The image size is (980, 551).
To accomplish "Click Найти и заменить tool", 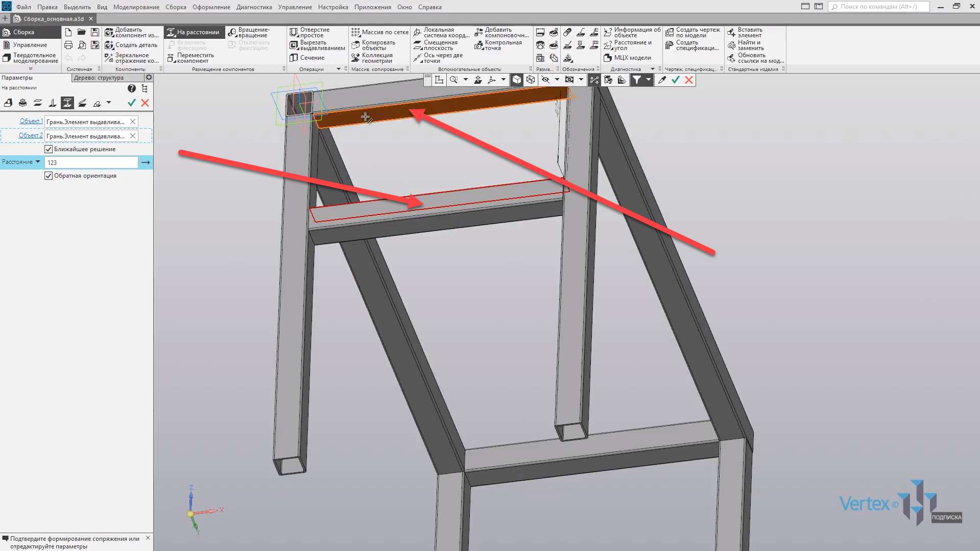I will [746, 45].
